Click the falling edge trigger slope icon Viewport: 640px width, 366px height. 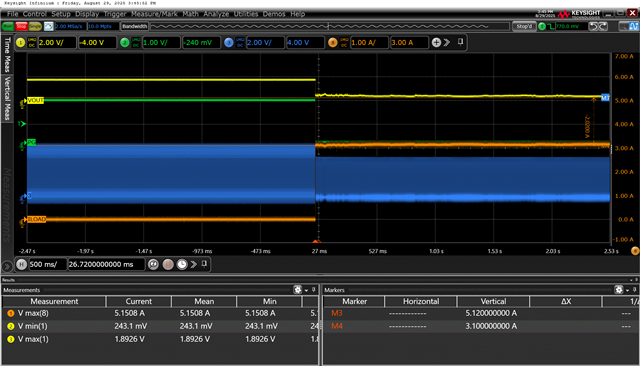point(551,27)
